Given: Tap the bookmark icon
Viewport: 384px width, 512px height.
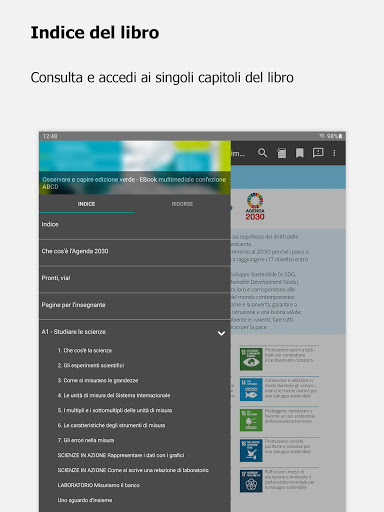Looking at the screenshot, I should [x=300, y=153].
